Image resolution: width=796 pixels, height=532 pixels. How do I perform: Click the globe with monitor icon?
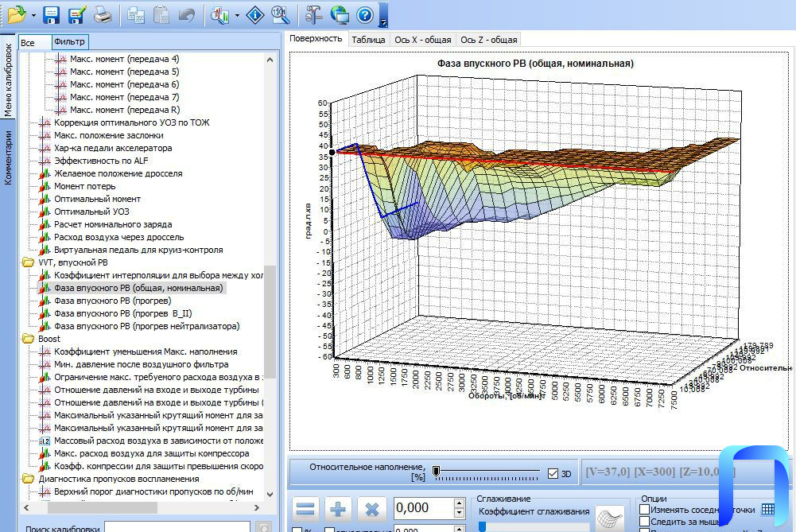pos(340,14)
